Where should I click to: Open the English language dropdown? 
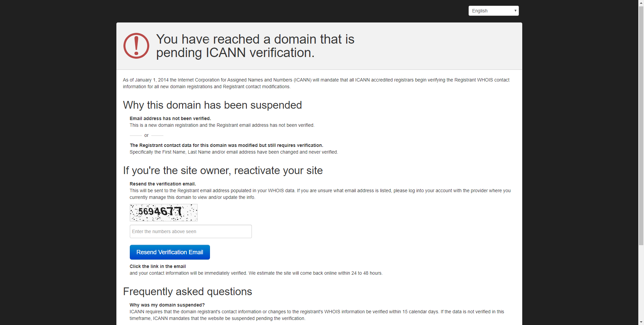[493, 11]
